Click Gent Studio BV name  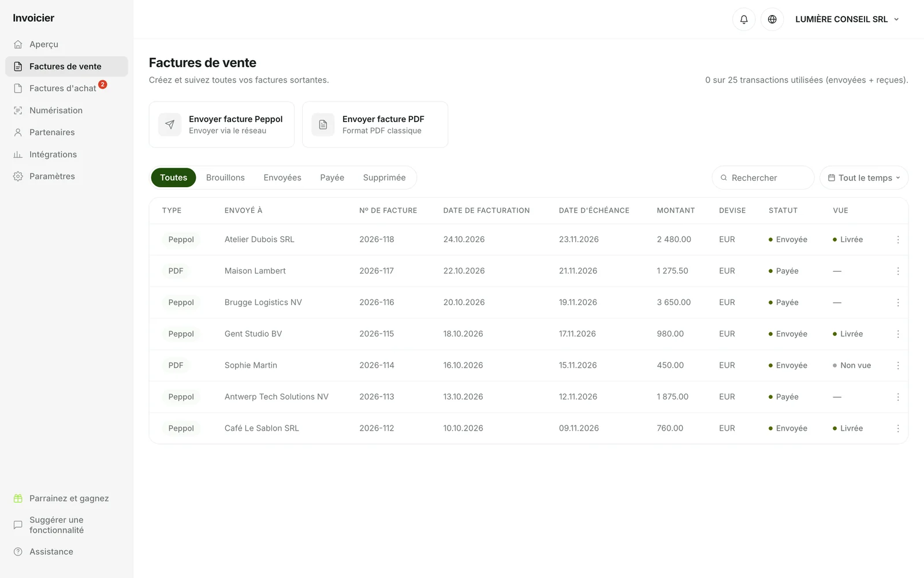tap(253, 334)
